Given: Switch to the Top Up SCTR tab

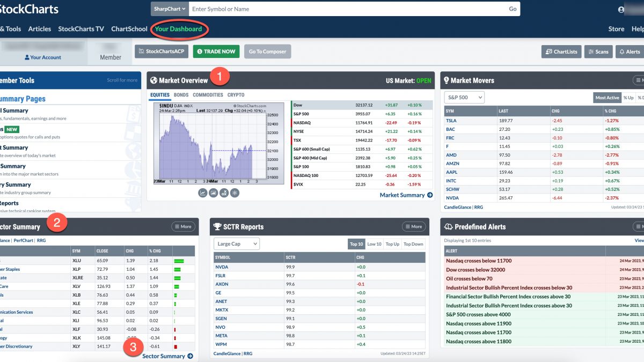Looking at the screenshot, I should pos(392,244).
